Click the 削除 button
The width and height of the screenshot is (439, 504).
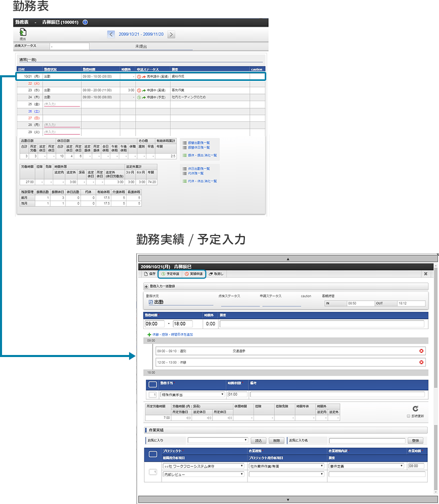pyautogui.click(x=276, y=440)
